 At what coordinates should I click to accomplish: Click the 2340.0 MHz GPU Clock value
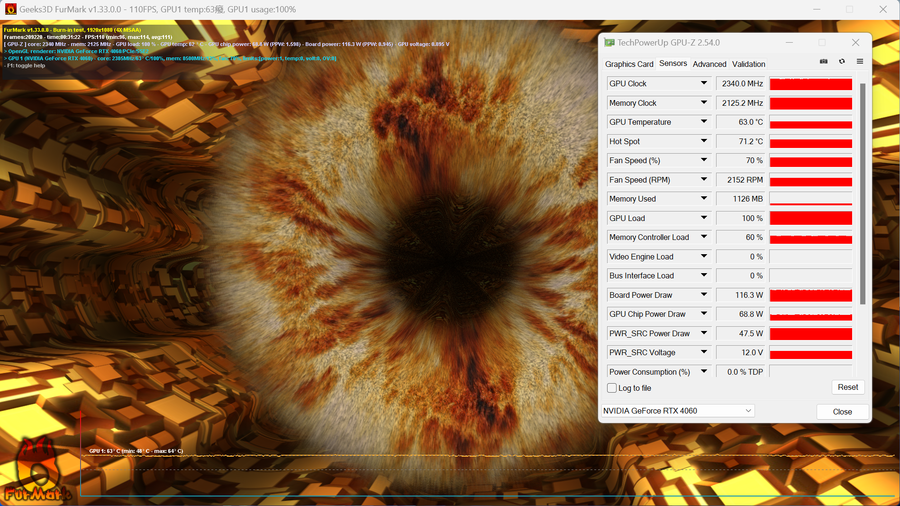point(739,84)
